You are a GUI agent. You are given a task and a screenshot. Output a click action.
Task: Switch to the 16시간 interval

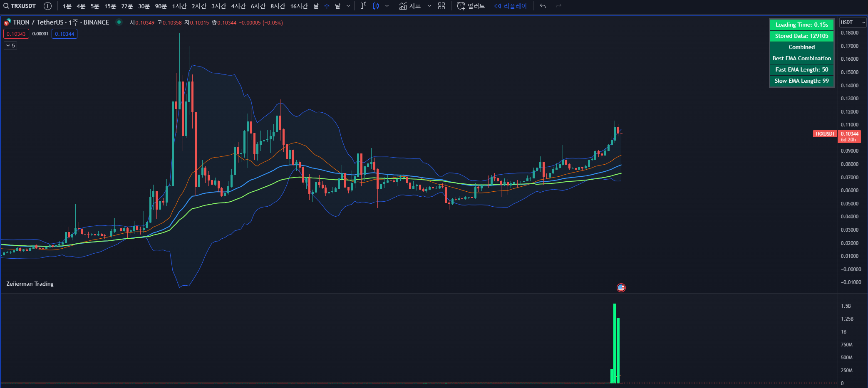[299, 6]
